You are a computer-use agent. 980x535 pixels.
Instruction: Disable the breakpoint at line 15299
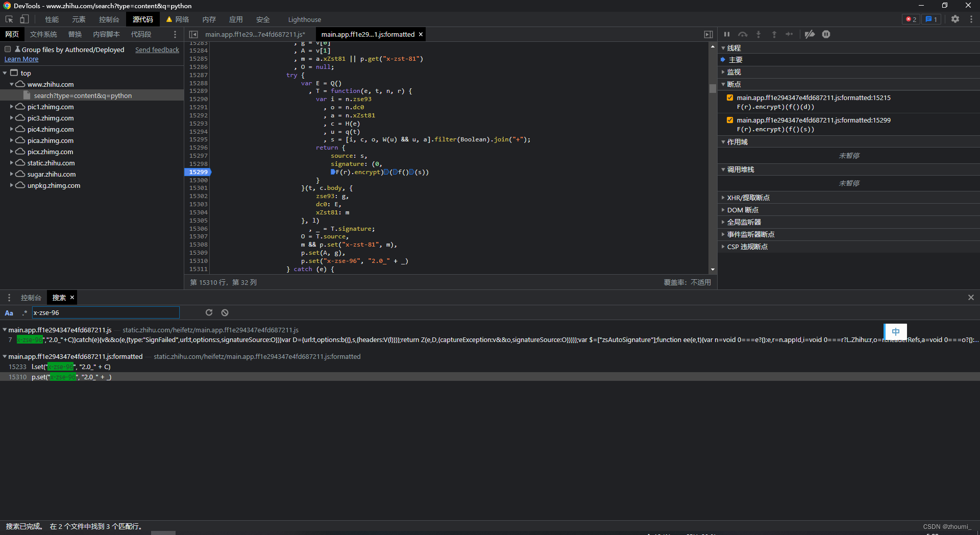[730, 120]
